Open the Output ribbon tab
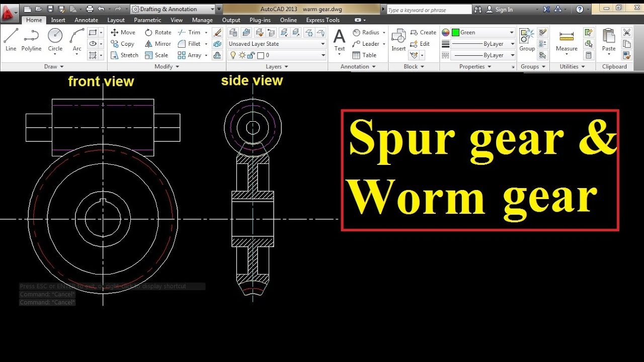This screenshot has height=362, width=644. pyautogui.click(x=231, y=20)
